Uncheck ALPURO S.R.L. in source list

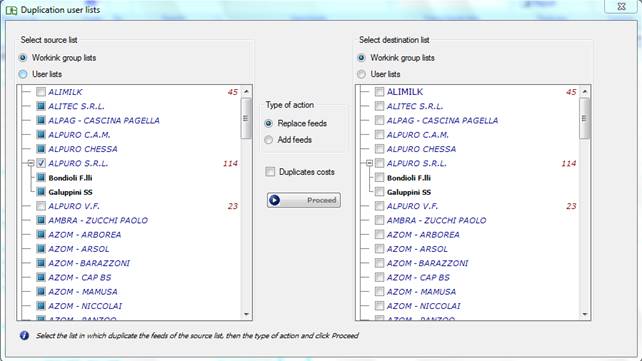pos(41,163)
